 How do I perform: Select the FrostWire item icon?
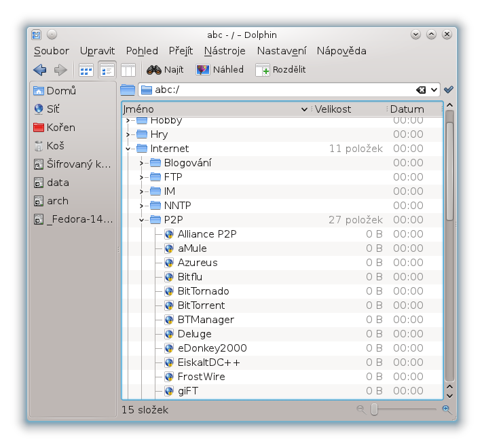tap(169, 377)
